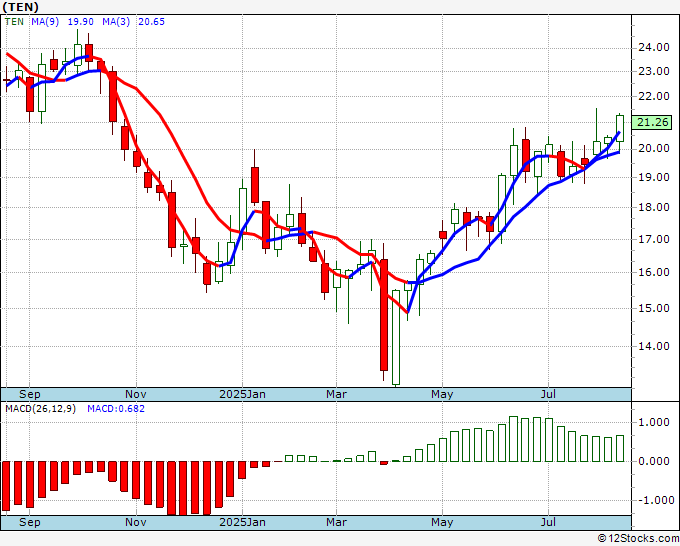Click the MA(9) legend label
680x546 pixels.
click(45, 21)
